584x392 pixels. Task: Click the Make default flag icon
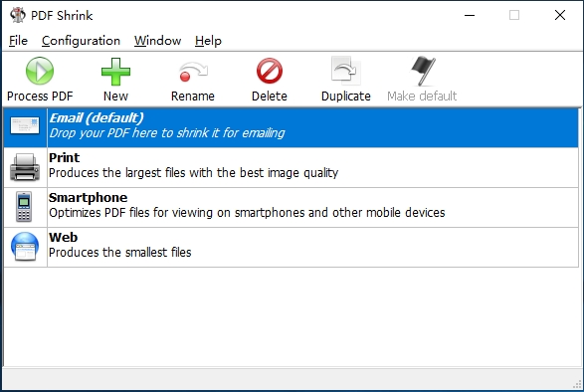pyautogui.click(x=423, y=71)
